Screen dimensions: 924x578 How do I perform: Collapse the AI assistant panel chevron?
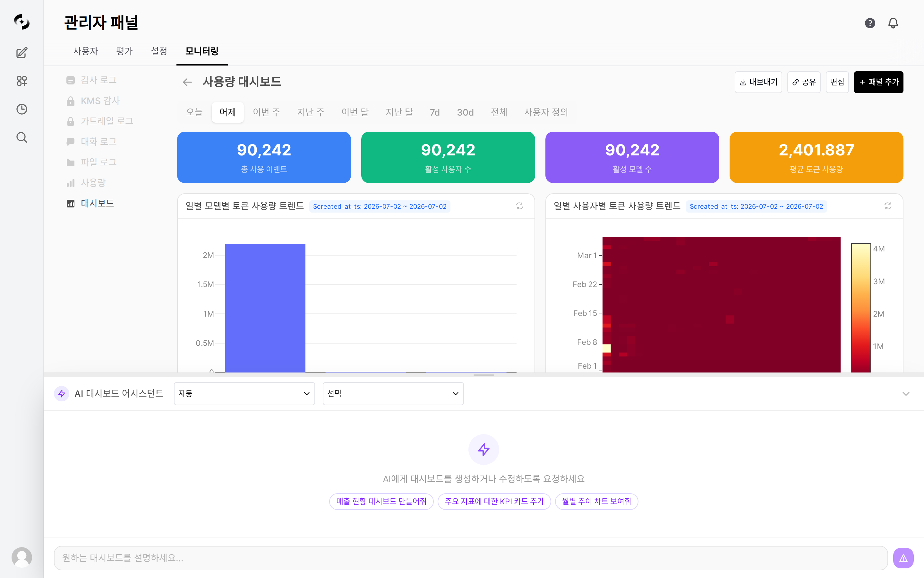(x=906, y=393)
